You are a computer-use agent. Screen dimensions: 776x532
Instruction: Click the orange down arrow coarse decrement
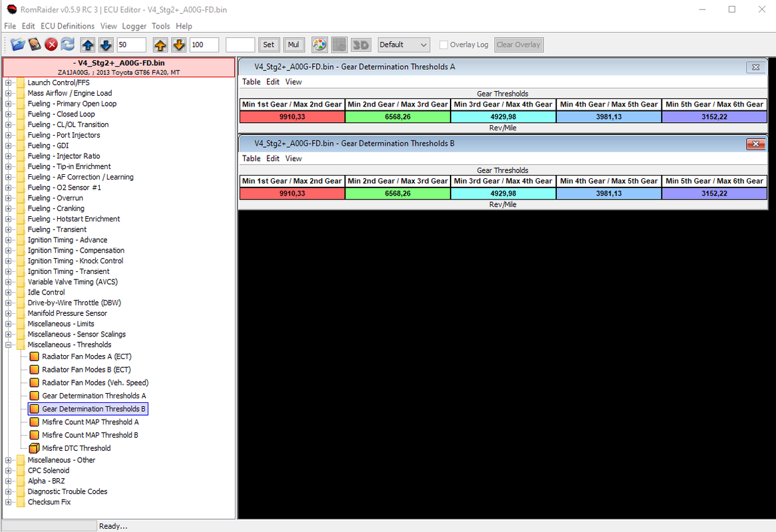[178, 45]
